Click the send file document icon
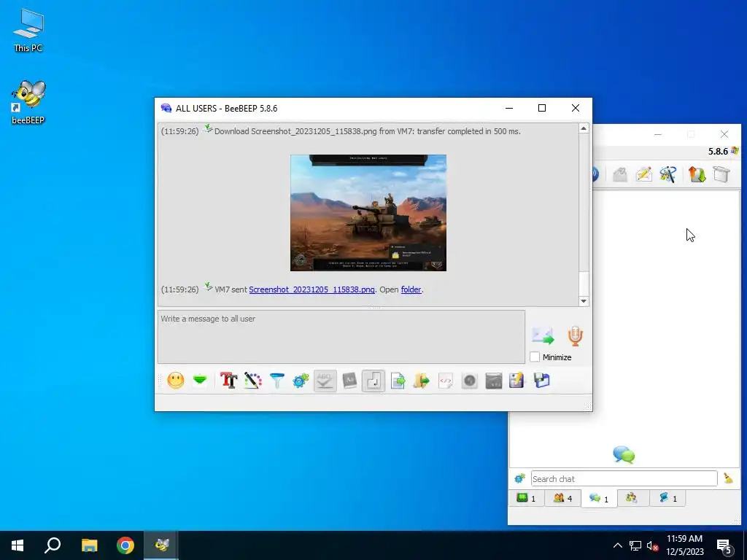Screen dimensions: 747x560 click(x=398, y=381)
